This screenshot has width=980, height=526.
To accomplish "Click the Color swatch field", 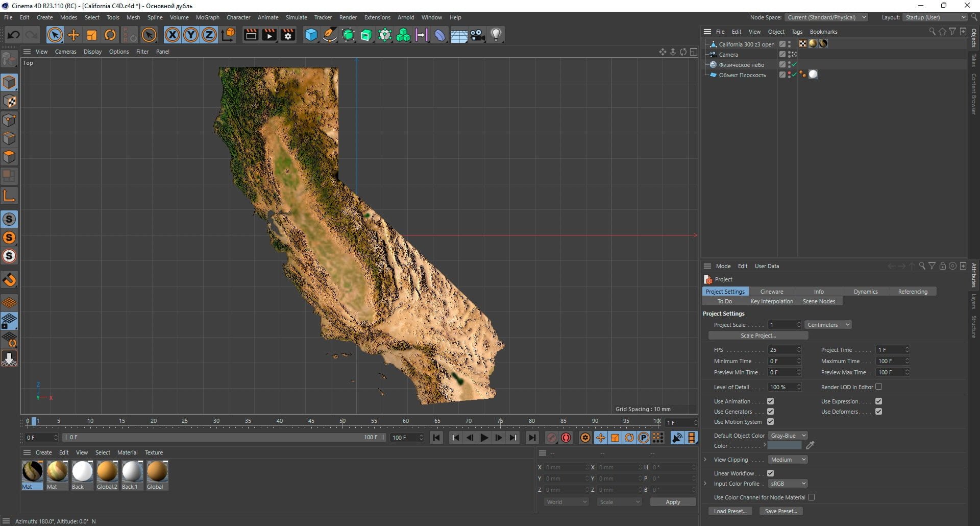I will (x=785, y=446).
